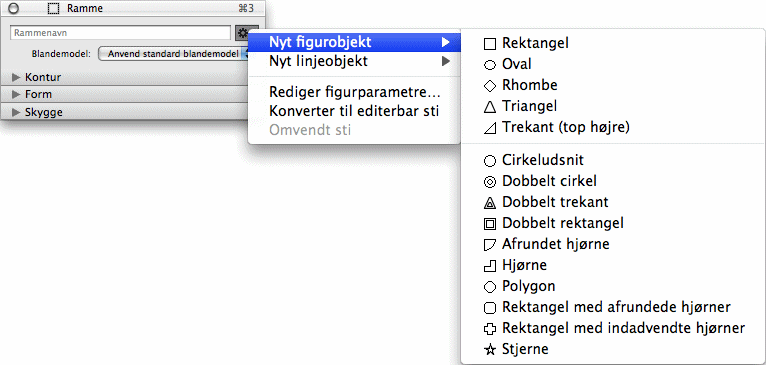Screen dimensions: 766x365
Task: Select the Dobbelt trekant icon
Action: [489, 203]
